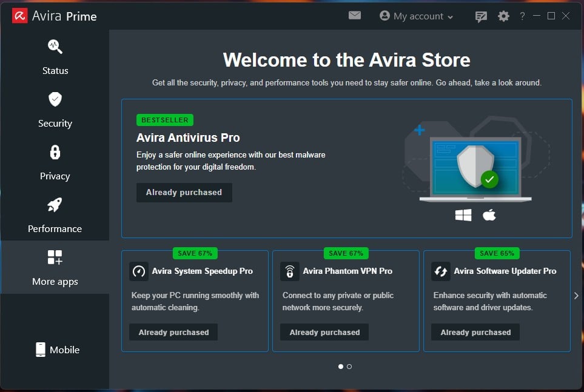Click the Avira Antivirus Pro title

[x=188, y=138]
